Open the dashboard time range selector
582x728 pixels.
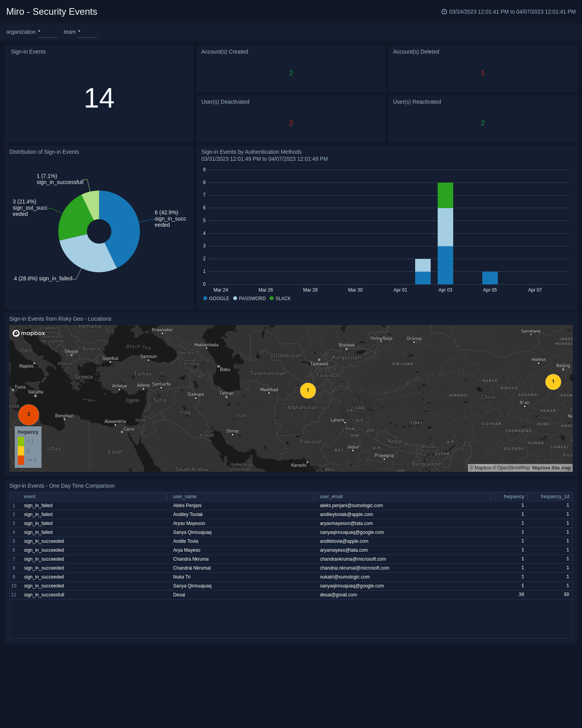(509, 12)
